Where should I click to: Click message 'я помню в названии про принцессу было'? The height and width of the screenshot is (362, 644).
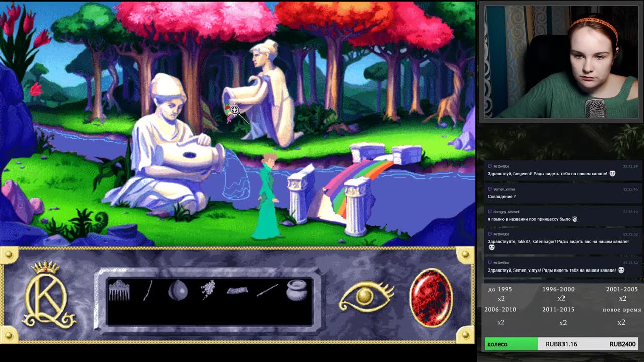tap(529, 219)
